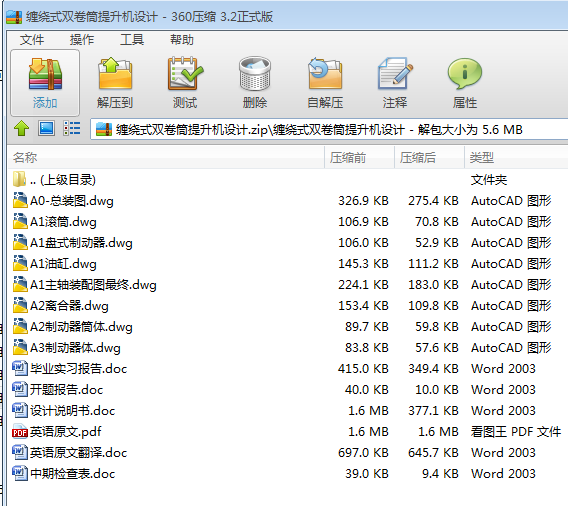Click the 59.8 KB compressed size
The image size is (568, 506).
tap(437, 327)
